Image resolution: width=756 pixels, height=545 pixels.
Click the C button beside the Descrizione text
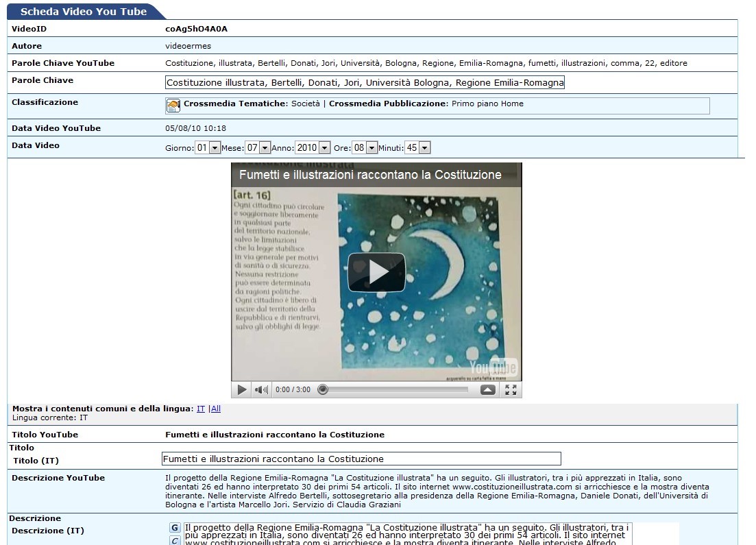click(175, 541)
